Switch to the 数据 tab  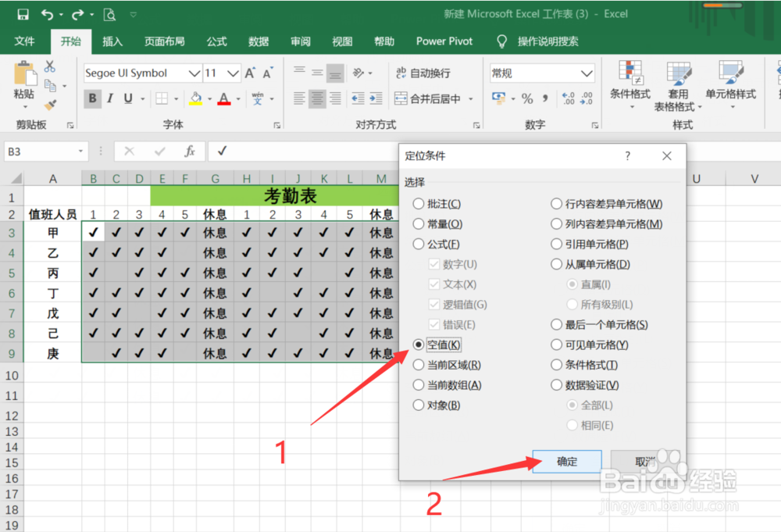click(x=259, y=41)
